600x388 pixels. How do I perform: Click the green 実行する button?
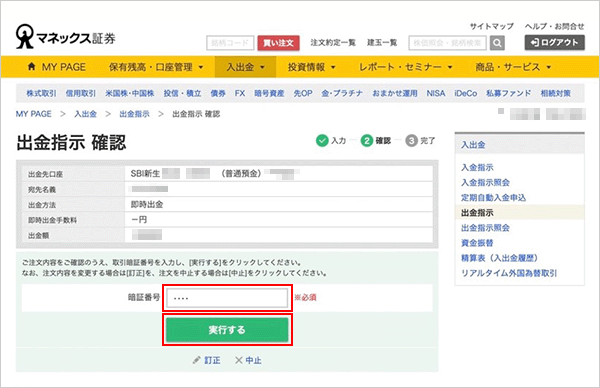click(227, 330)
